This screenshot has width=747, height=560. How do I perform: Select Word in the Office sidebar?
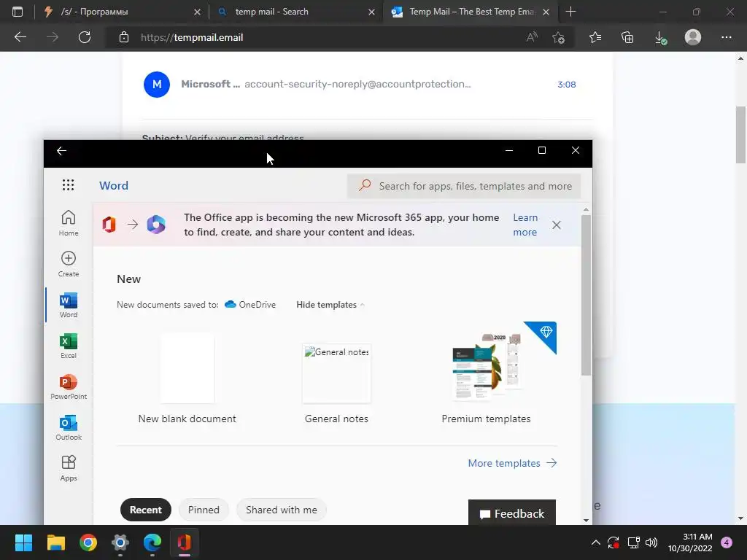69,306
